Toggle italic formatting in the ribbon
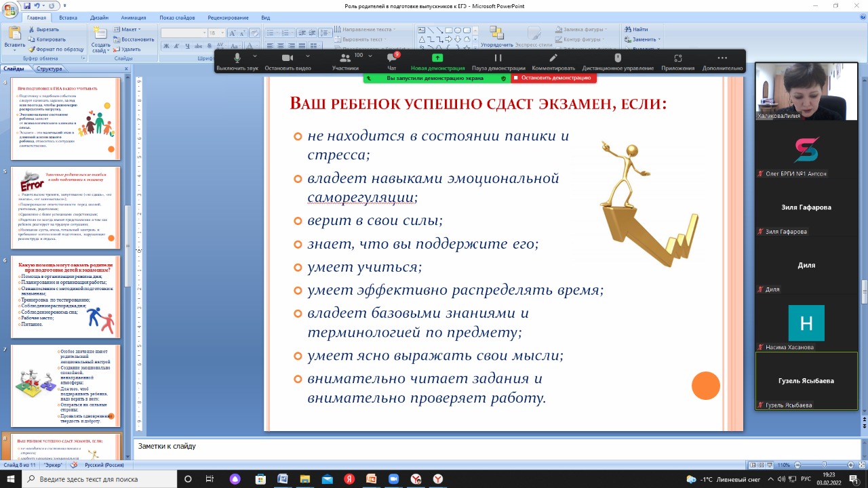868x488 pixels. (176, 45)
